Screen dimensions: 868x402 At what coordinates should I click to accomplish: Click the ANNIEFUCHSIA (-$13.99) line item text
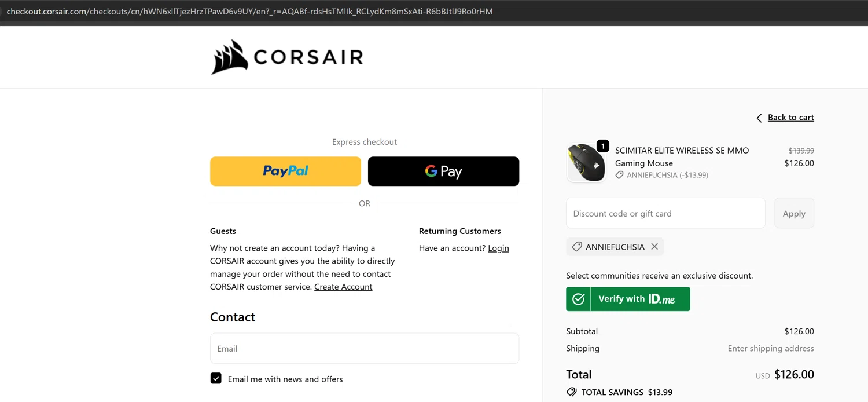point(667,175)
